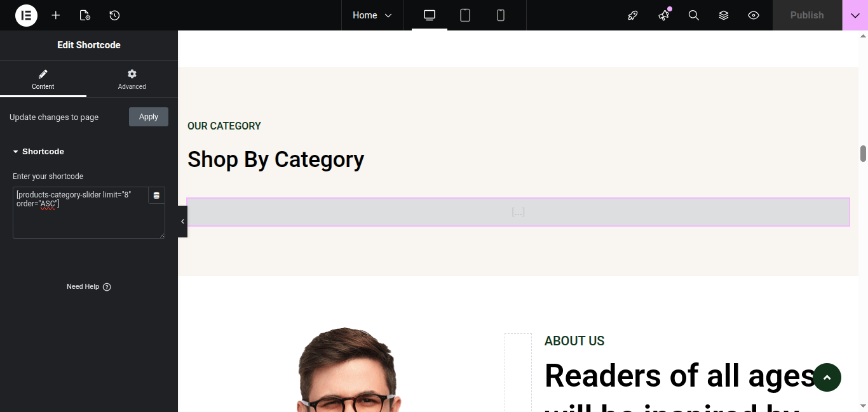Hide the editor side panel
The height and width of the screenshot is (412, 868).
coord(182,222)
